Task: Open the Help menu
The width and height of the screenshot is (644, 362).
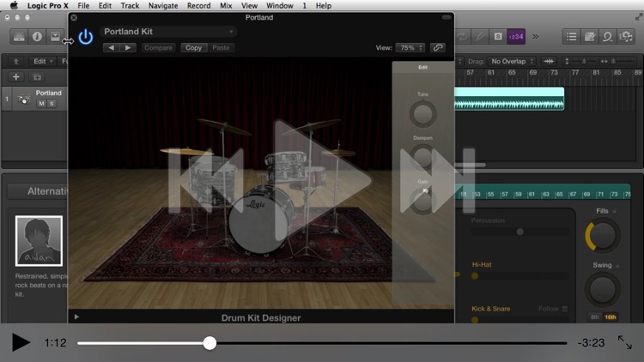Action: click(323, 6)
